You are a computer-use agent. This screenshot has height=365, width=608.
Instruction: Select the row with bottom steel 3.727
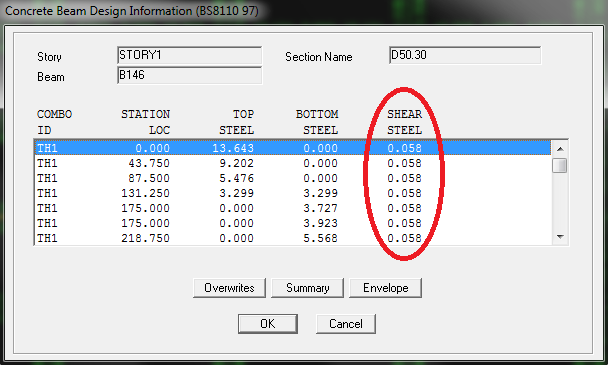point(293,208)
